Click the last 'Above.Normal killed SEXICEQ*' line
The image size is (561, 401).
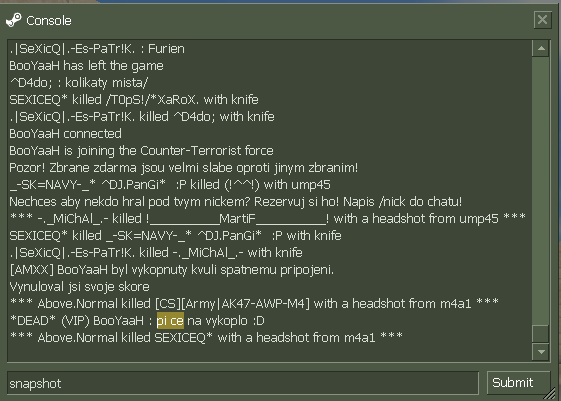[x=206, y=337]
